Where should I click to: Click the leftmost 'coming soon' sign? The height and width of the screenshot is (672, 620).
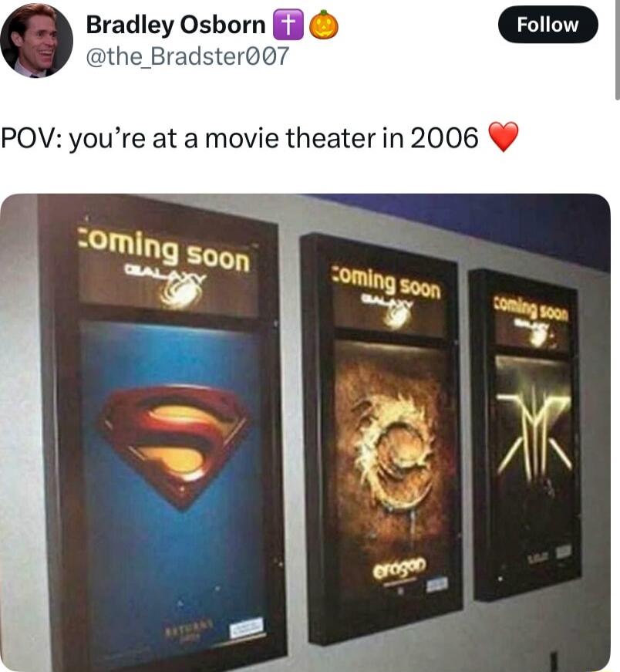[164, 252]
